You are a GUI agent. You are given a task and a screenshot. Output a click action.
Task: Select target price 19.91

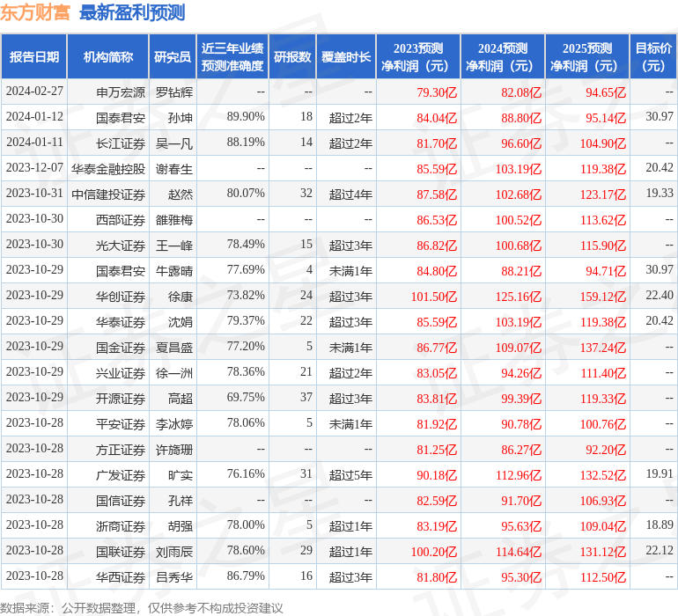pos(660,473)
